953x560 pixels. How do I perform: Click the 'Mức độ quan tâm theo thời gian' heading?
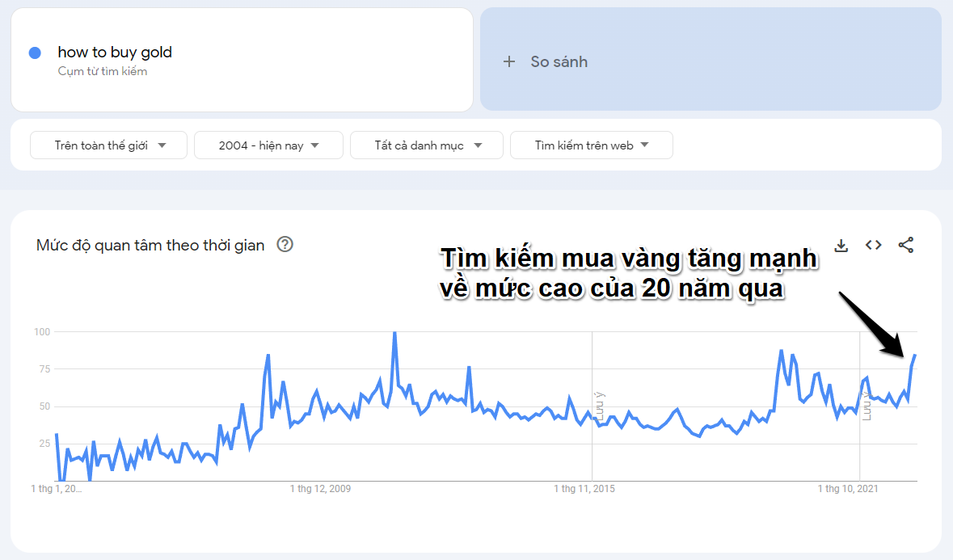click(150, 246)
